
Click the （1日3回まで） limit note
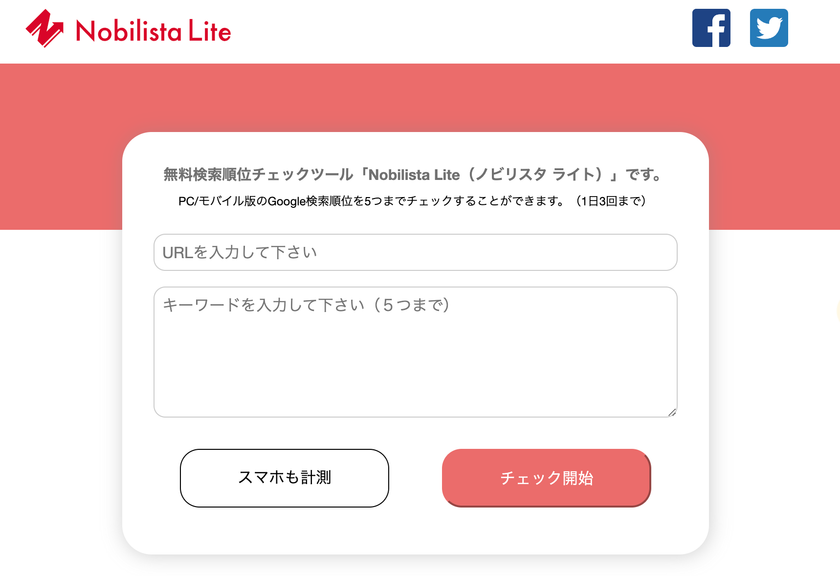click(x=610, y=201)
